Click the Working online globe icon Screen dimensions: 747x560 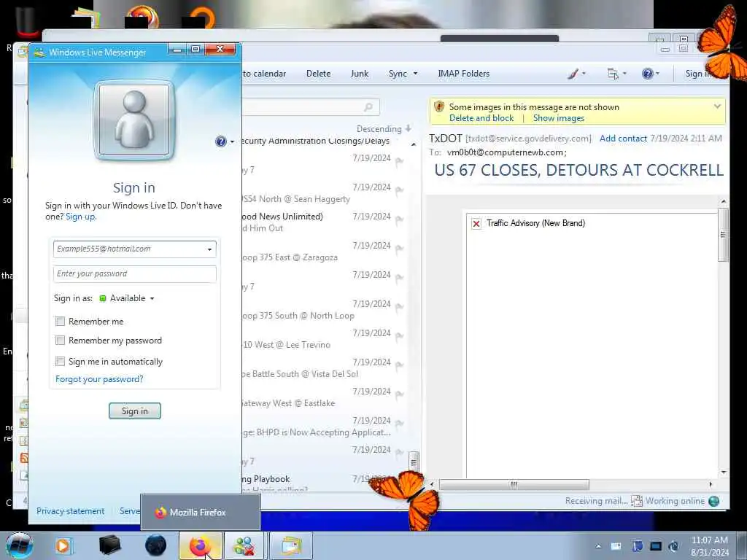pyautogui.click(x=713, y=501)
